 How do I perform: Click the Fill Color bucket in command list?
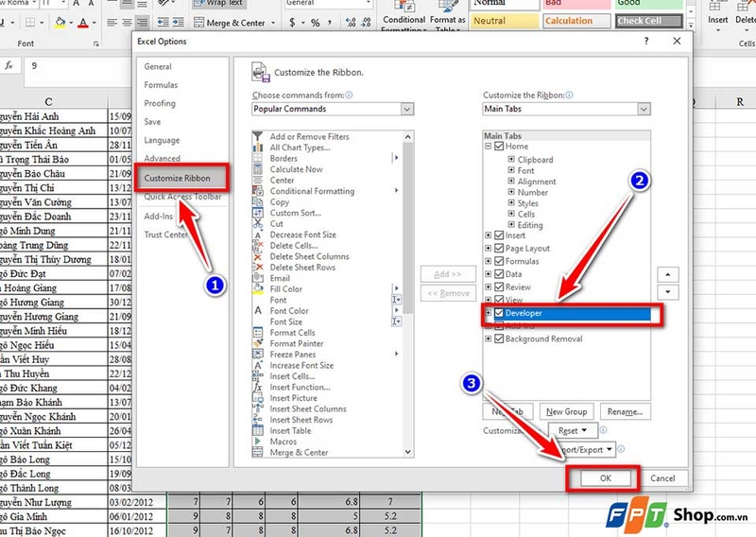(258, 289)
